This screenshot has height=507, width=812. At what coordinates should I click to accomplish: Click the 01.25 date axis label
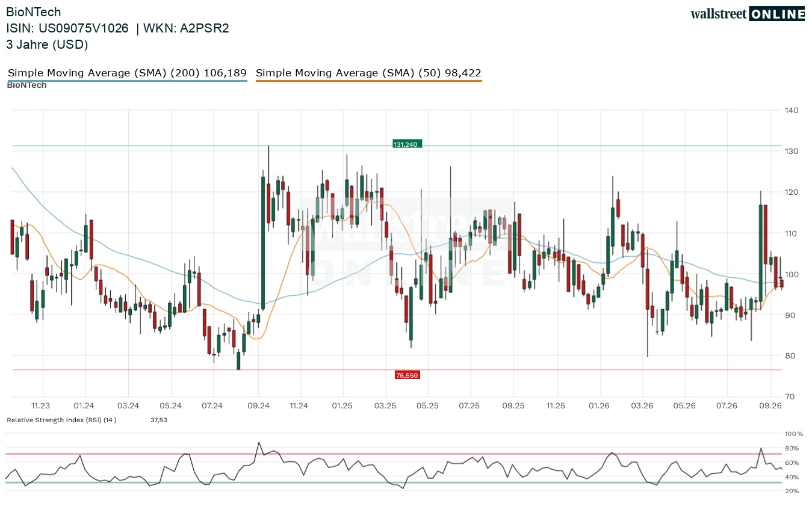click(342, 406)
